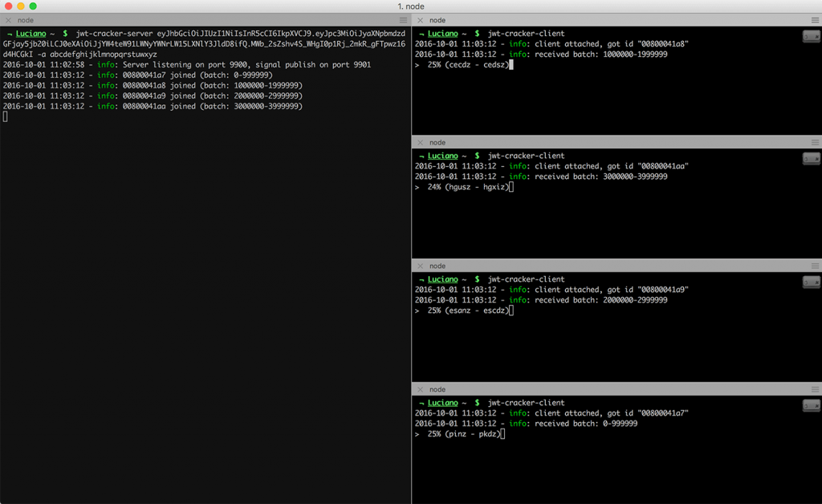Screen dimensions: 822x504
Task: Close the jwt-cracker-server pane with its X icon
Action: pyautogui.click(x=8, y=20)
